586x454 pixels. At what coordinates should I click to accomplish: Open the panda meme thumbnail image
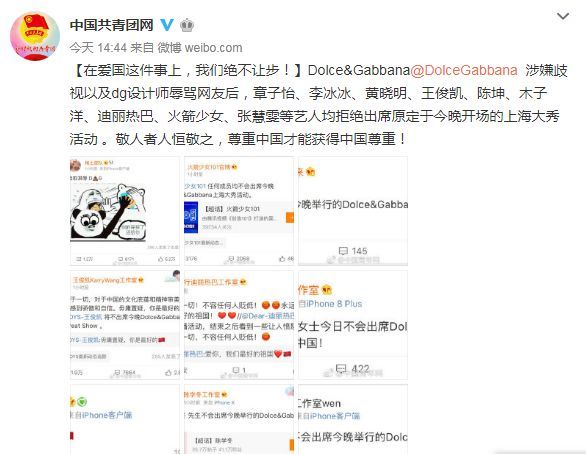point(125,211)
